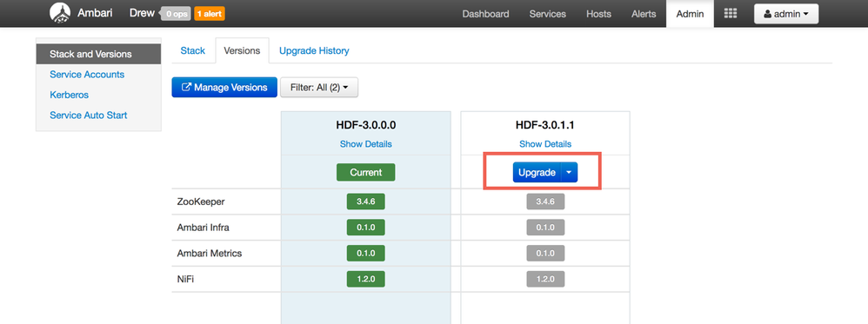Click green ZooKeeper 3.4.6 version badge
The width and height of the screenshot is (868, 324).
pyautogui.click(x=366, y=202)
